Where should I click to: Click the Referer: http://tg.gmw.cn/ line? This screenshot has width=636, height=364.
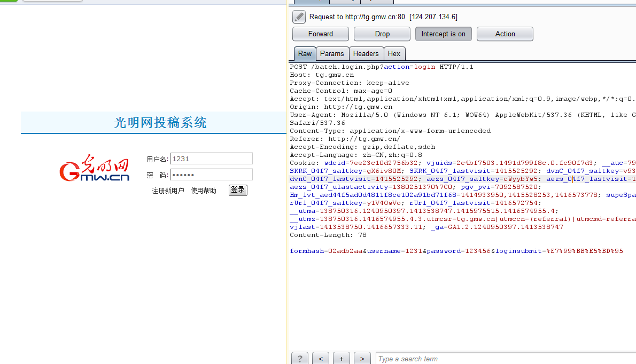tap(345, 139)
